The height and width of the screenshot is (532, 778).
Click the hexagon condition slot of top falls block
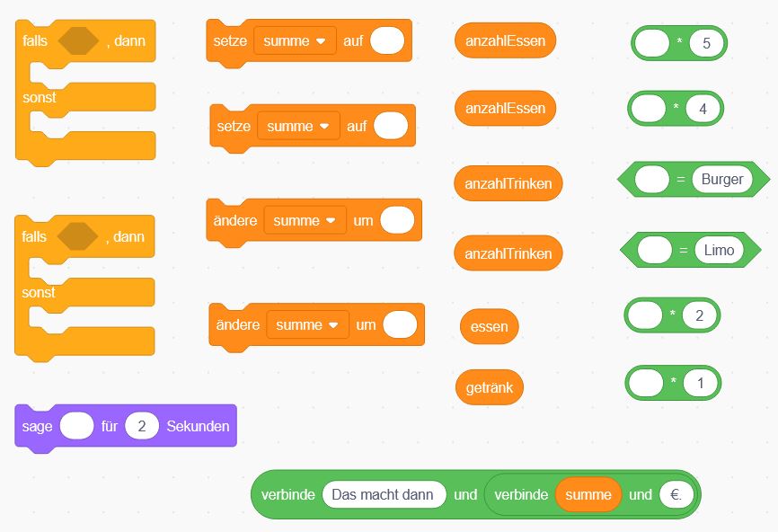[x=78, y=40]
